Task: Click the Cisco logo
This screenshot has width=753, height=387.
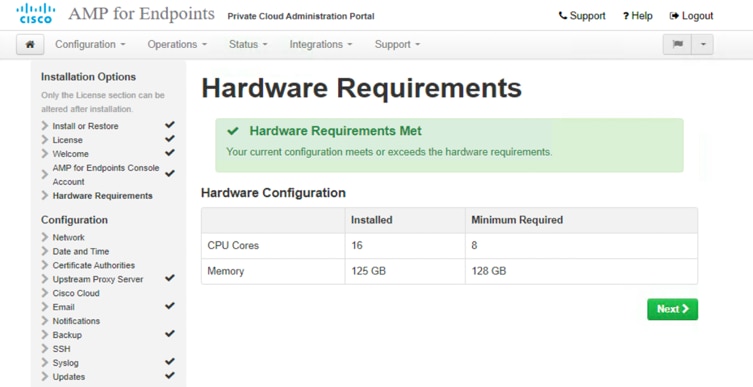Action: (x=36, y=13)
